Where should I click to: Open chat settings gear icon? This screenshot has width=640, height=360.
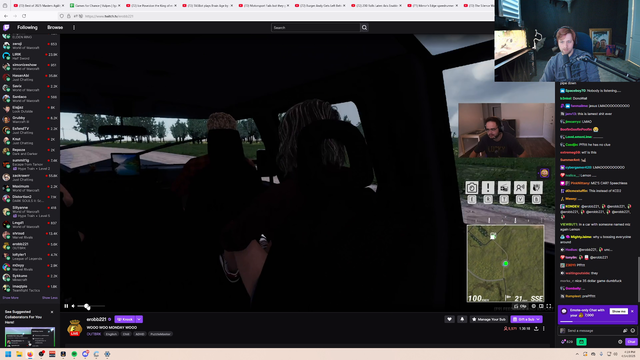[620, 342]
